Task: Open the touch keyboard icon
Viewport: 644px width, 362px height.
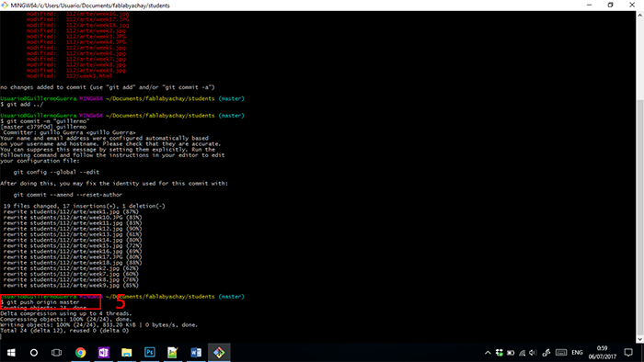Action: 561,353
